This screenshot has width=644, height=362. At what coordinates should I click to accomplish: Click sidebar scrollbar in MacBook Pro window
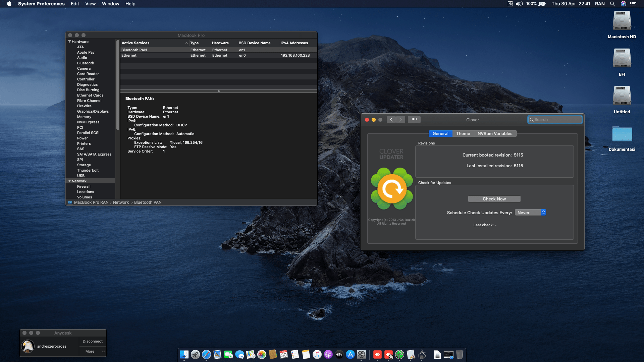click(x=117, y=85)
